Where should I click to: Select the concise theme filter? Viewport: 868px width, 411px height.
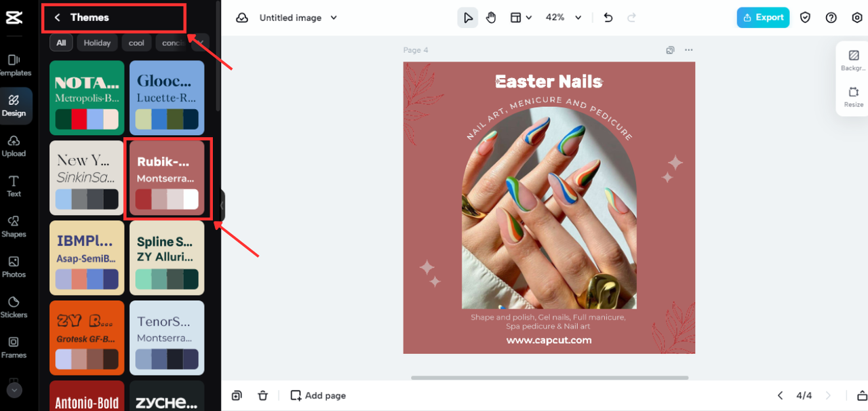(172, 43)
